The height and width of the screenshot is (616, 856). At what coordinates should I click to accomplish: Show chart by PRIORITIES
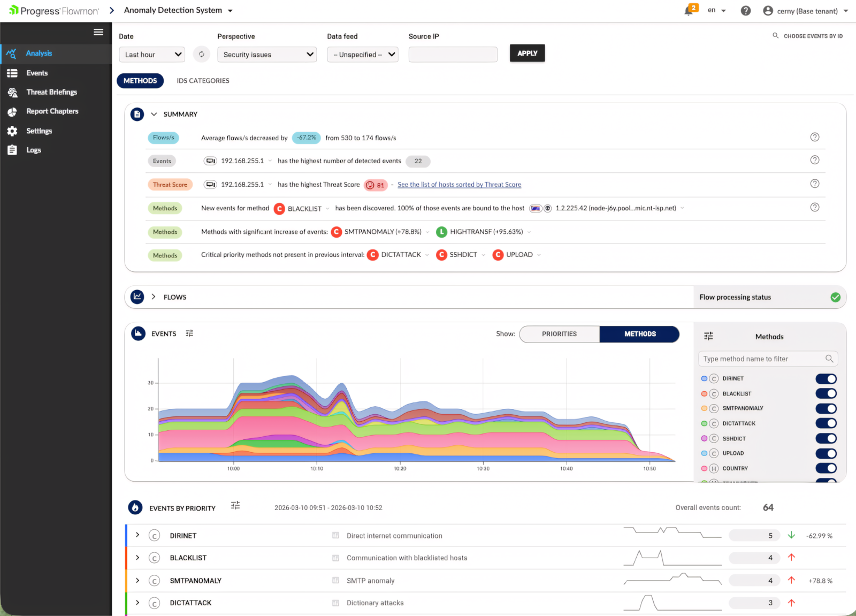pyautogui.click(x=560, y=334)
